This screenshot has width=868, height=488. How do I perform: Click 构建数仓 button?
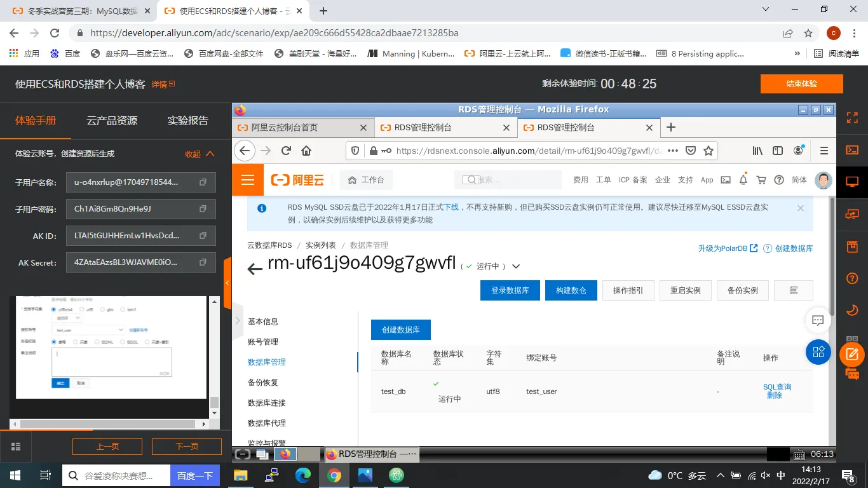tap(571, 290)
